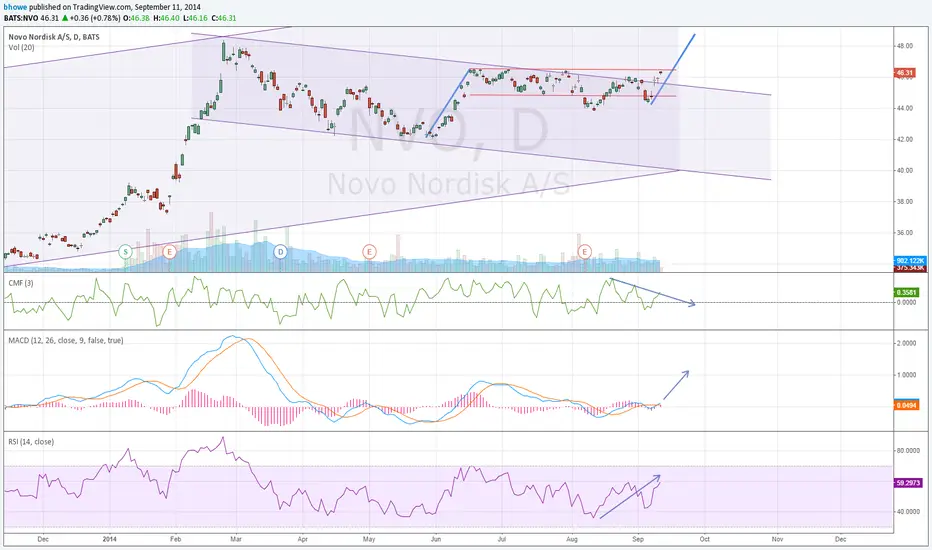Click the green 0.3581 CMF value tag
Viewport: 932px width, 550px height.
click(x=906, y=293)
